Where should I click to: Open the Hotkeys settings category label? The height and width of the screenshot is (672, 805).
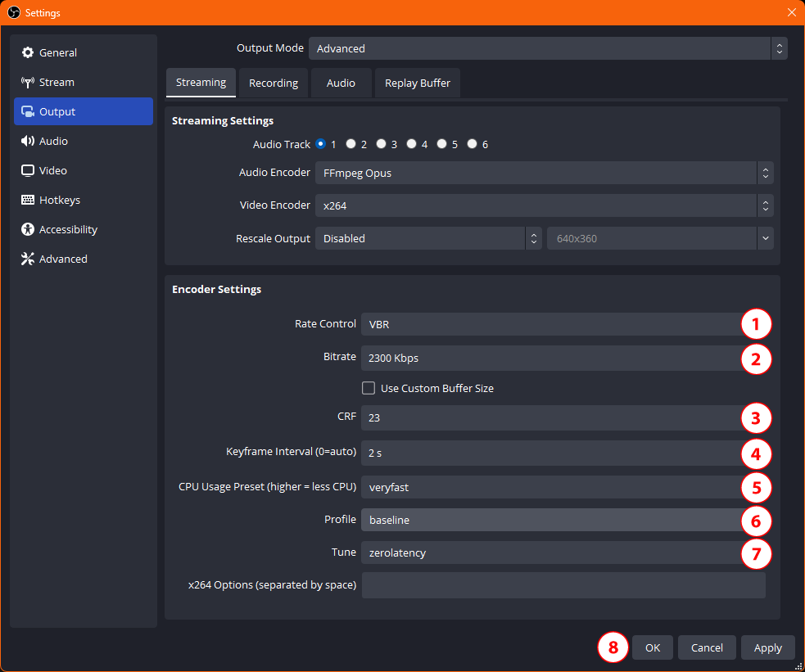[x=60, y=200]
